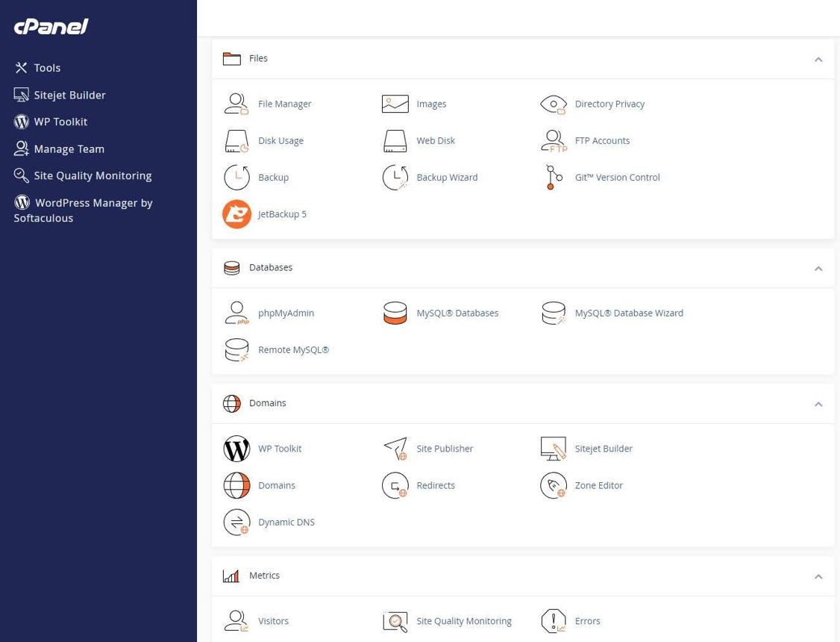Click the phpMyAdmin link text
This screenshot has height=642, width=840.
click(286, 313)
